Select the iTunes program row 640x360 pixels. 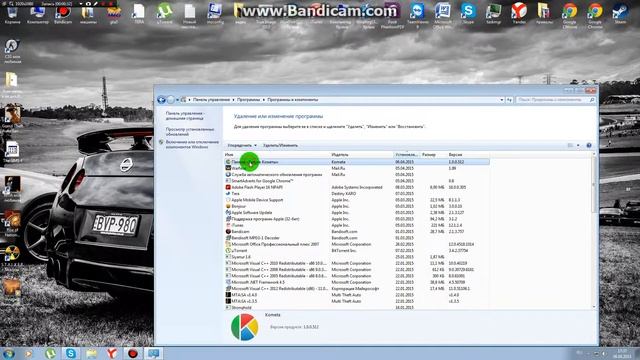pyautogui.click(x=357, y=225)
